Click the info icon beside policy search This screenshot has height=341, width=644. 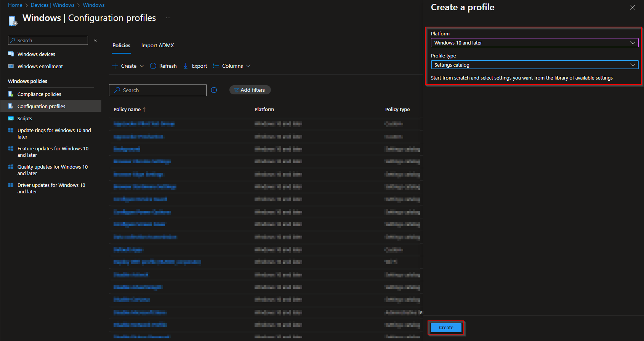[x=214, y=90]
